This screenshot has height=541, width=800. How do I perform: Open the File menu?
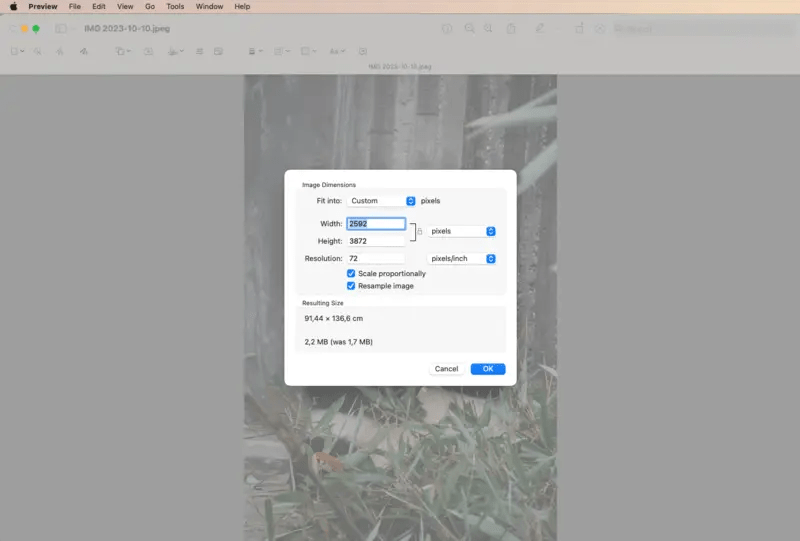(x=74, y=7)
